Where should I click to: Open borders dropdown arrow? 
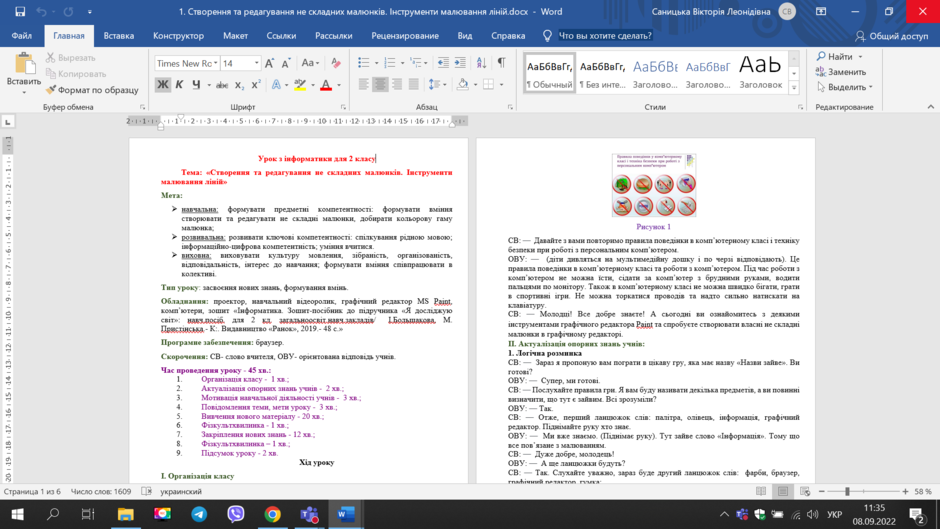pos(501,85)
